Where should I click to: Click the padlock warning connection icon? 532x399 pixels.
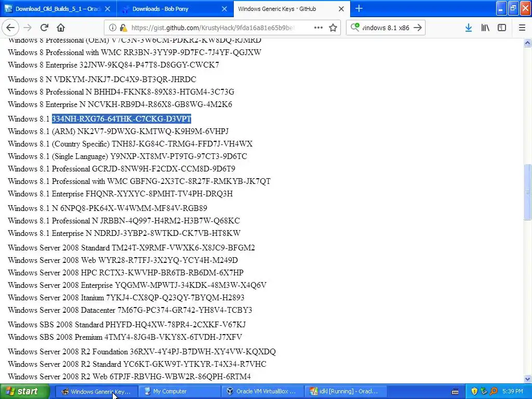[124, 28]
